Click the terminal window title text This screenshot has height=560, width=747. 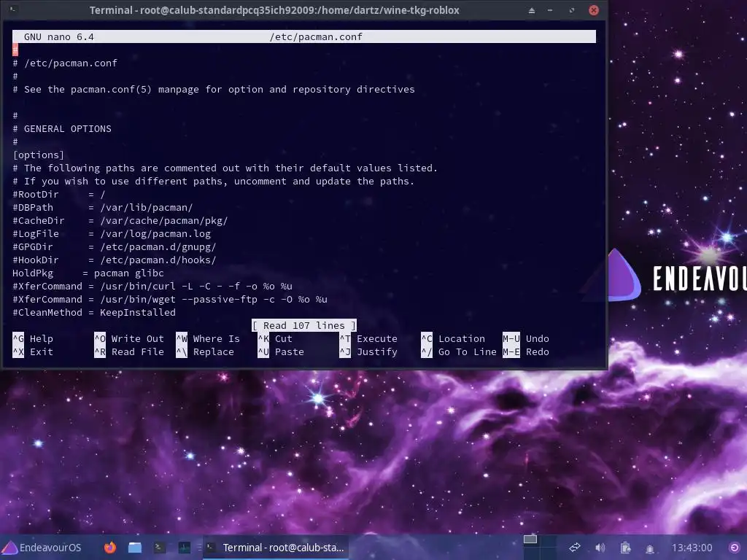(274, 10)
